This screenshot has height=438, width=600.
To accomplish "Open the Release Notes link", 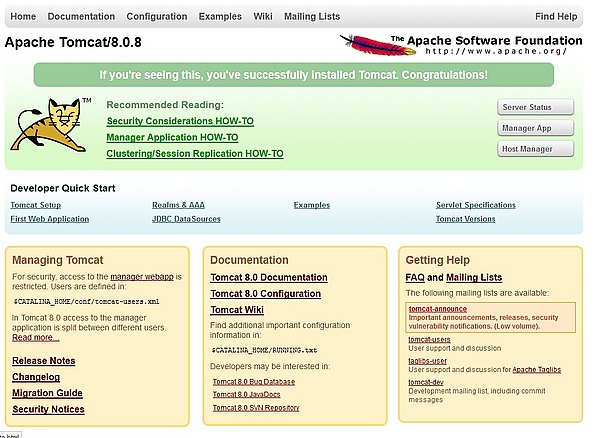I will tap(44, 361).
